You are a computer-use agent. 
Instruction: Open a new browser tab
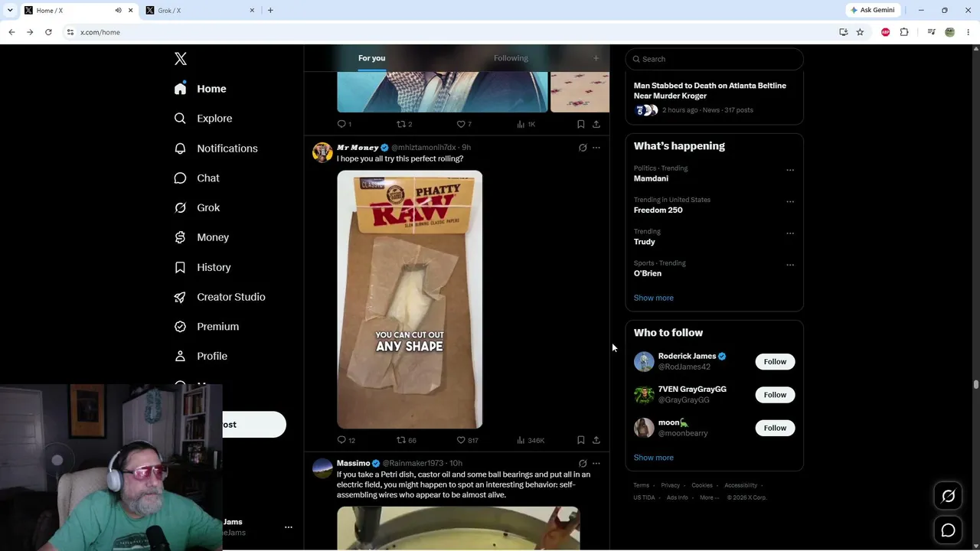(270, 10)
